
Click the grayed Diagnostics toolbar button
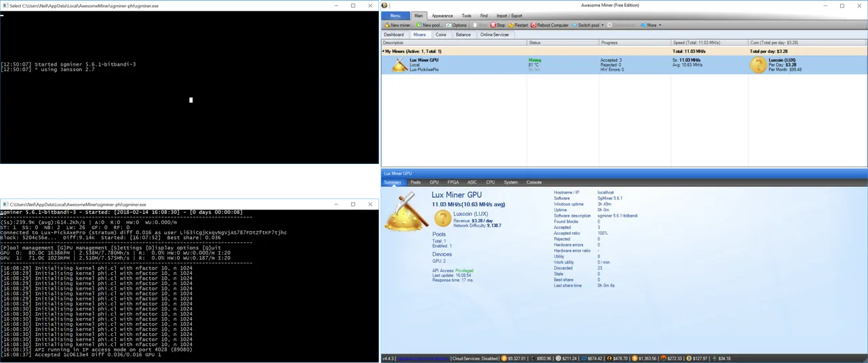622,25
